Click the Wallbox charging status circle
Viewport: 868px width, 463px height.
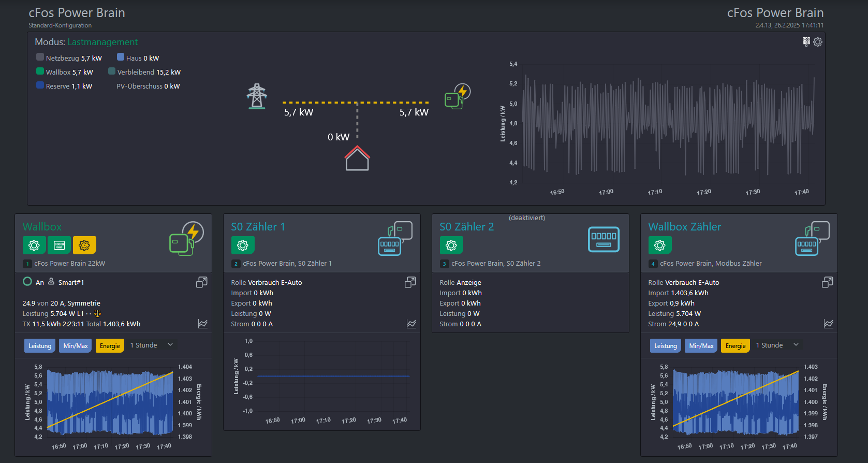pos(27,281)
